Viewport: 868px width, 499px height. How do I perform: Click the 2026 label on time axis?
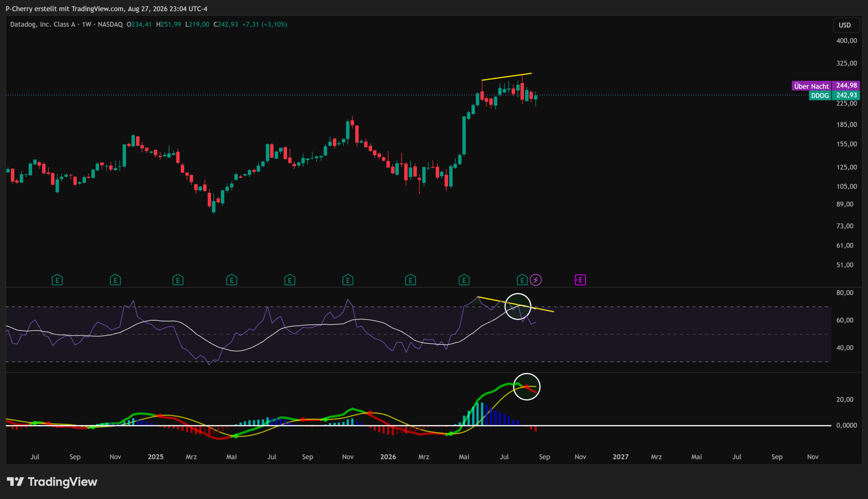pos(388,457)
